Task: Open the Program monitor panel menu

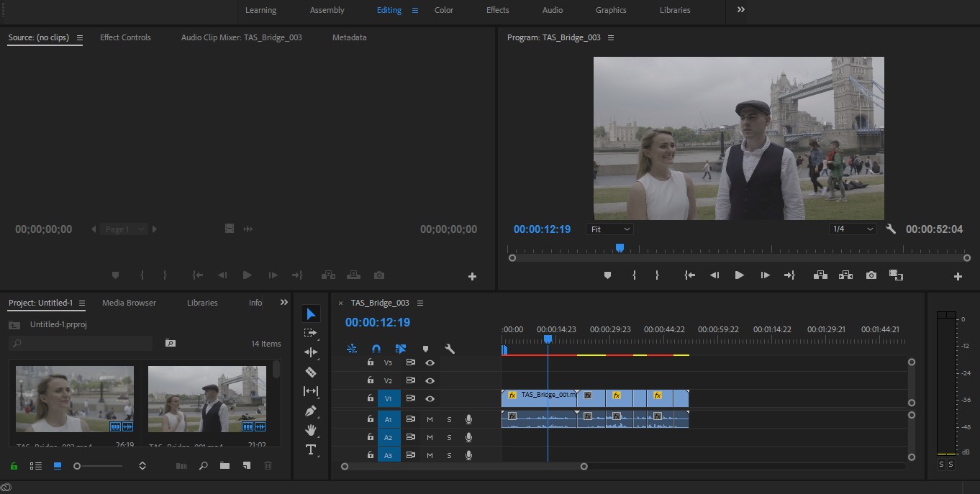Action: [611, 37]
